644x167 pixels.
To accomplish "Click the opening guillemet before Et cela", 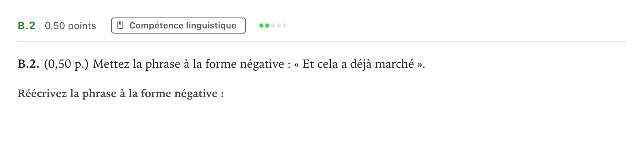I will click(296, 65).
